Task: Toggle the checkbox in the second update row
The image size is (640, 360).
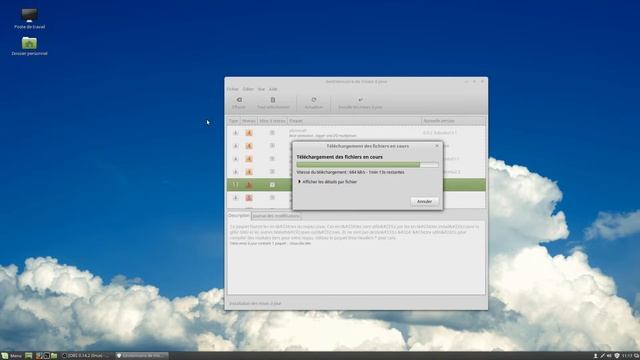Action: click(x=272, y=146)
